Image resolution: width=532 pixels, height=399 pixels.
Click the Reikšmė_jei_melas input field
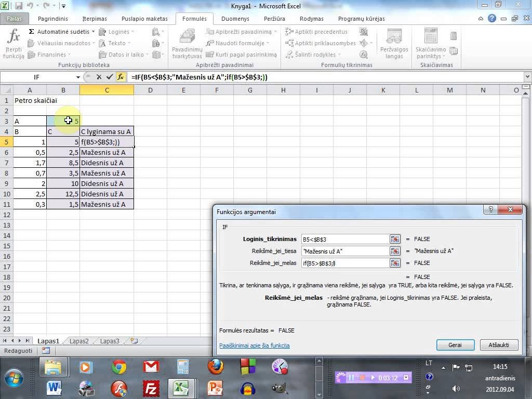pyautogui.click(x=345, y=263)
